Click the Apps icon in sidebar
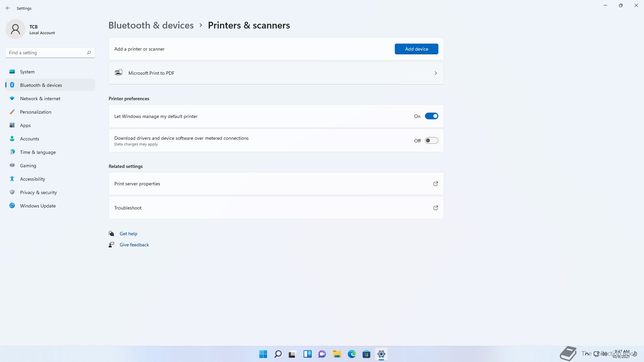The width and height of the screenshot is (644, 362). tap(12, 125)
